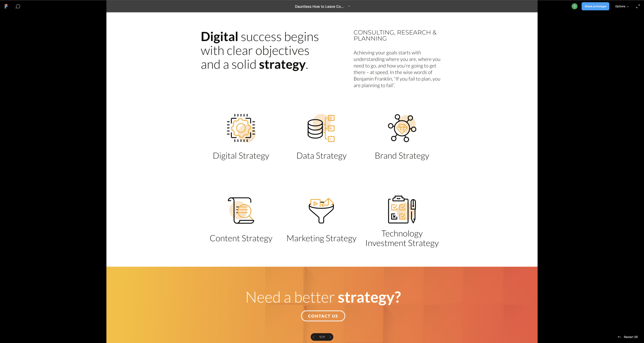
Task: Click the Share prototype button
Action: (595, 6)
